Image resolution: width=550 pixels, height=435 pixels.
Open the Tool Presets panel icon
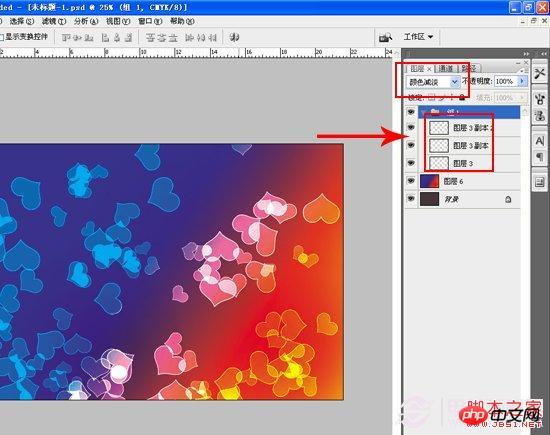pos(539,73)
